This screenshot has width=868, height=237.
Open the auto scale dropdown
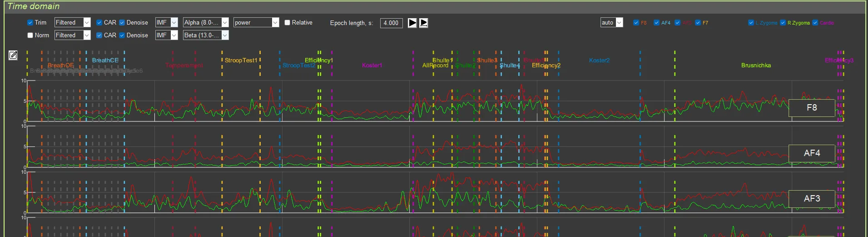click(x=619, y=23)
